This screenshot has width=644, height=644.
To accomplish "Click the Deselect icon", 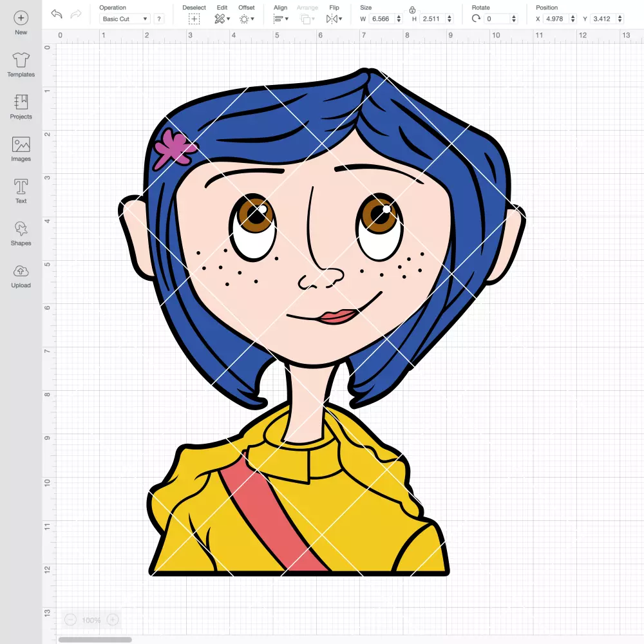I will (194, 19).
